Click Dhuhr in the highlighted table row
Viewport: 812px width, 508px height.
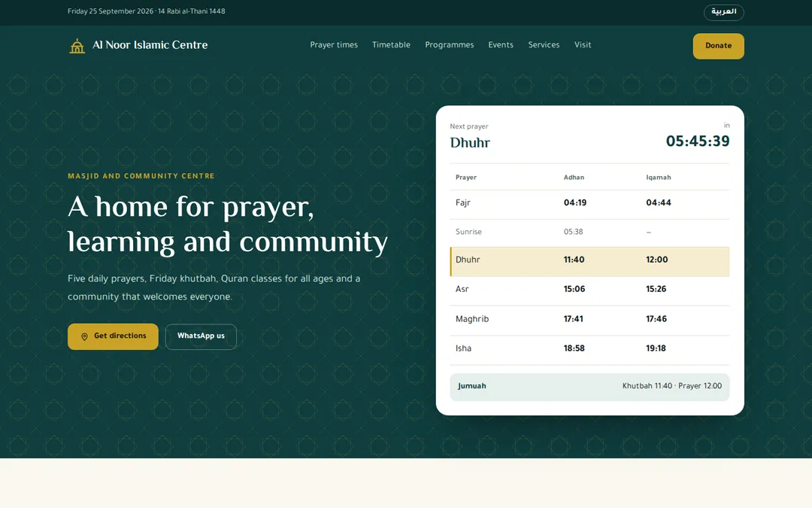pos(468,260)
